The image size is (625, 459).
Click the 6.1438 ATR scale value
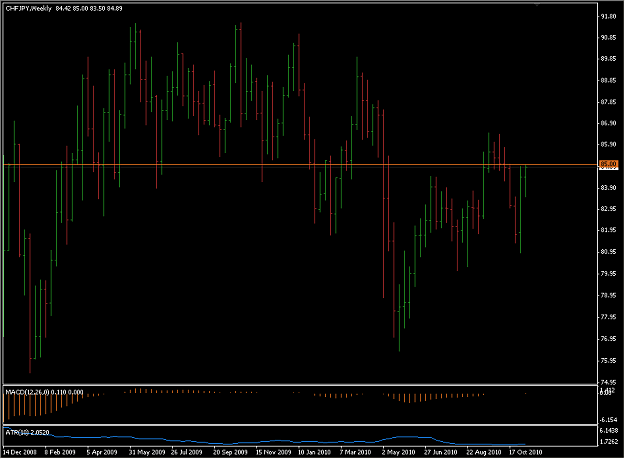tap(609, 431)
